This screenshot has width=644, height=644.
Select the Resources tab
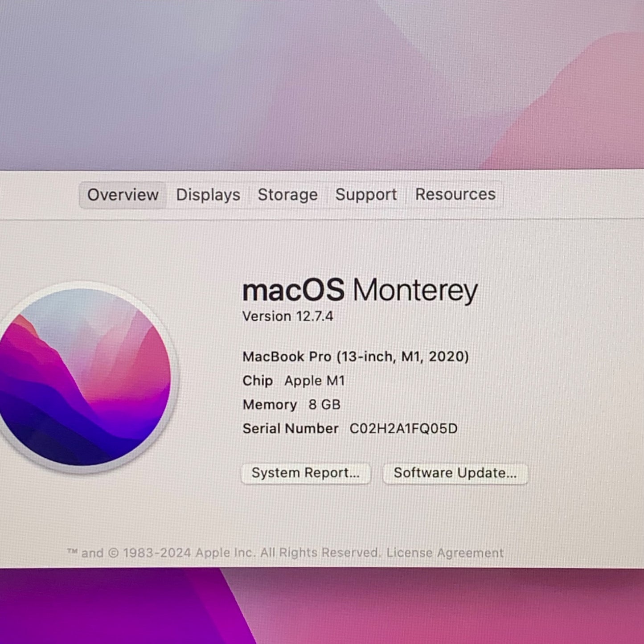(x=455, y=194)
